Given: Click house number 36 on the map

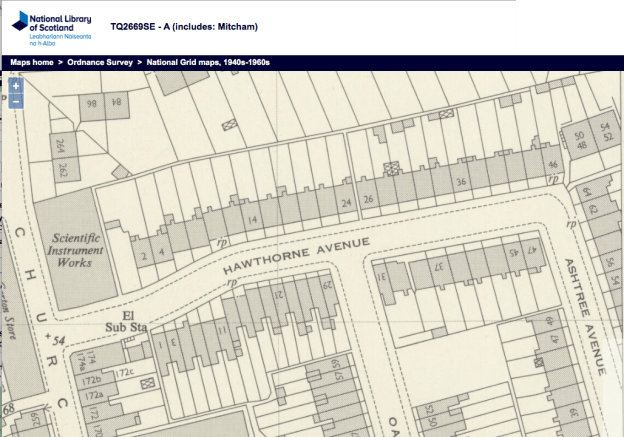Looking at the screenshot, I should coord(461,182).
